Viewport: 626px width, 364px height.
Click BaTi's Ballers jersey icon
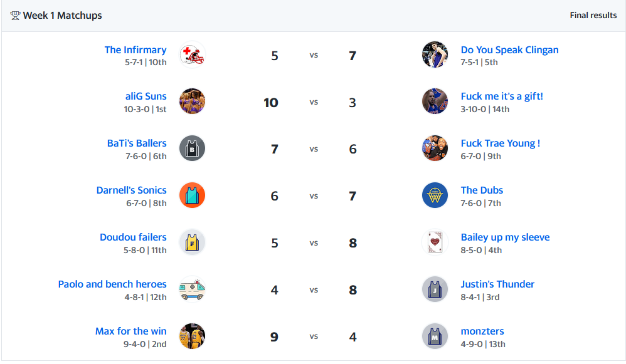tap(192, 149)
